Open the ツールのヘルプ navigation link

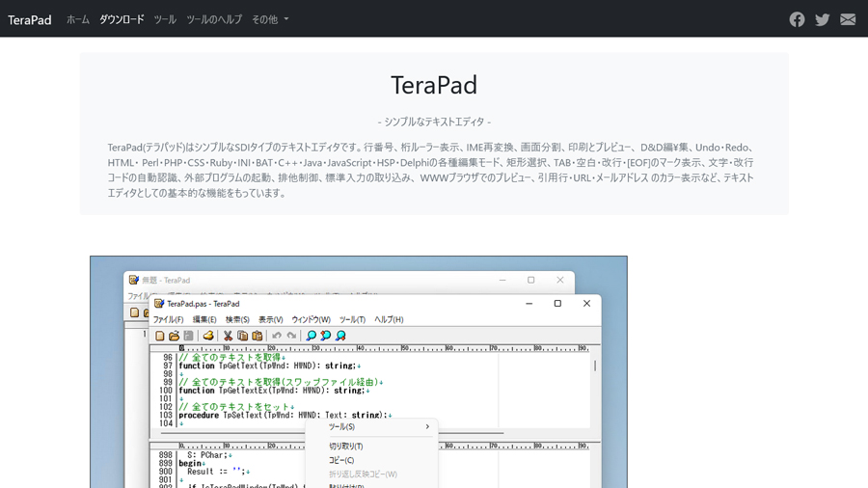(x=214, y=19)
